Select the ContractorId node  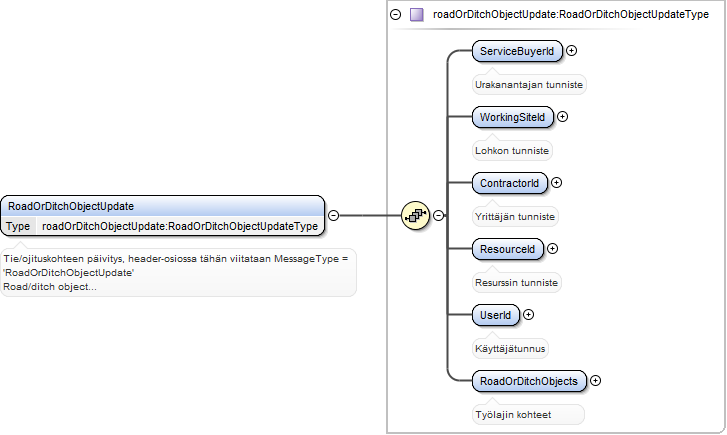(x=510, y=183)
